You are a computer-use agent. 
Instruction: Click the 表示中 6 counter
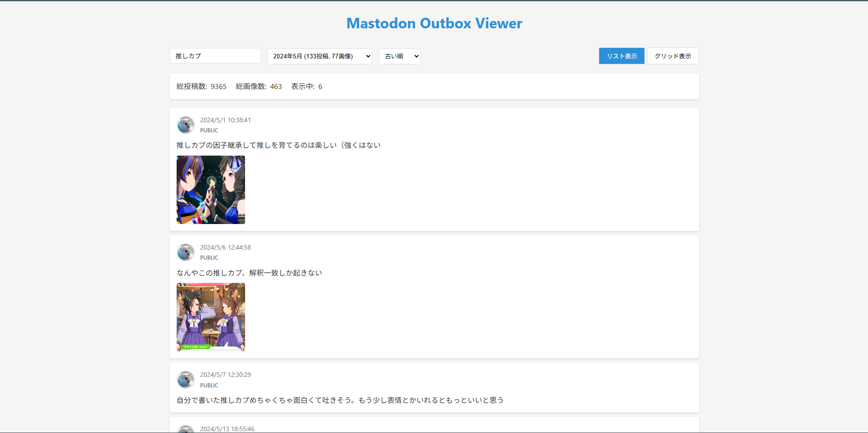(x=307, y=86)
